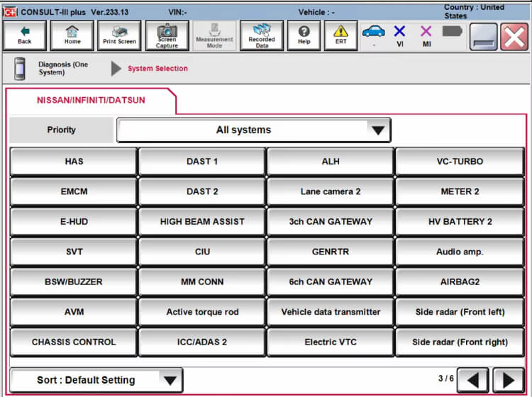Open Active torque rod system
Image resolution: width=532 pixels, height=397 pixels.
[202, 312]
